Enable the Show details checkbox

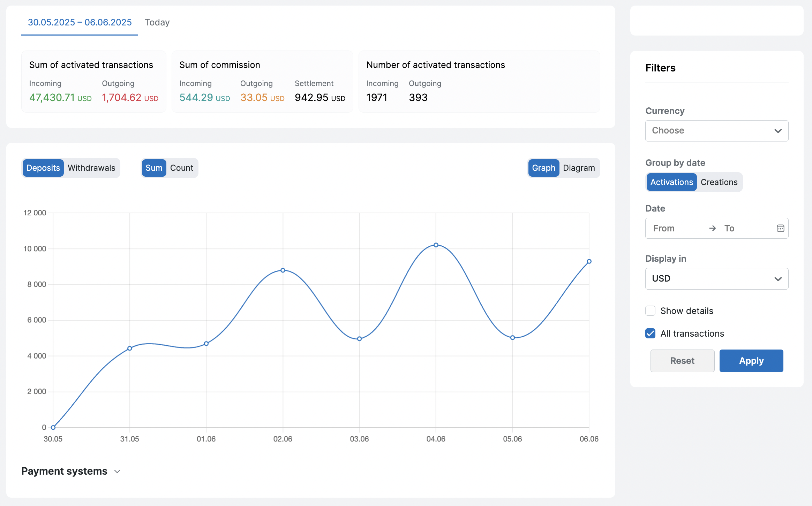pos(650,311)
